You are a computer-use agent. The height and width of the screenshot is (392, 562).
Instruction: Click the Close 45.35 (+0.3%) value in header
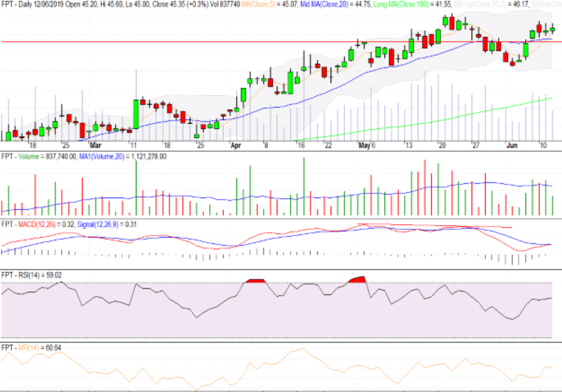pos(180,4)
